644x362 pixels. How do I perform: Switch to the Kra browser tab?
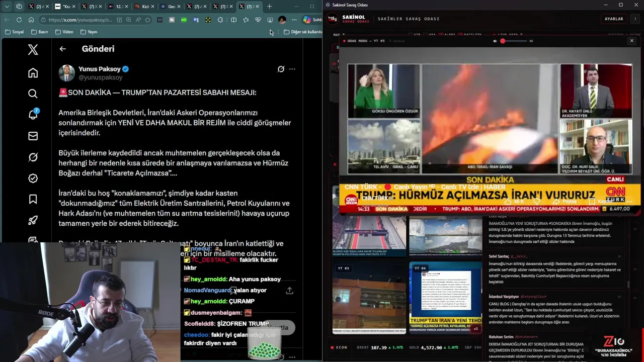(x=65, y=7)
